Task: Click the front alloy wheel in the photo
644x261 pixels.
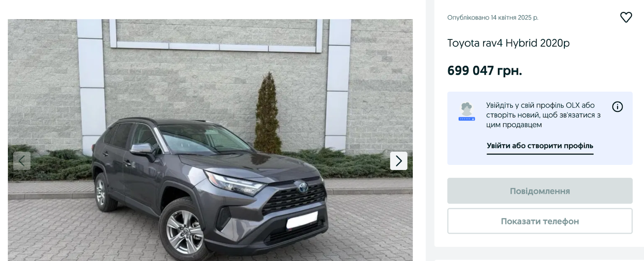Action: pyautogui.click(x=185, y=231)
